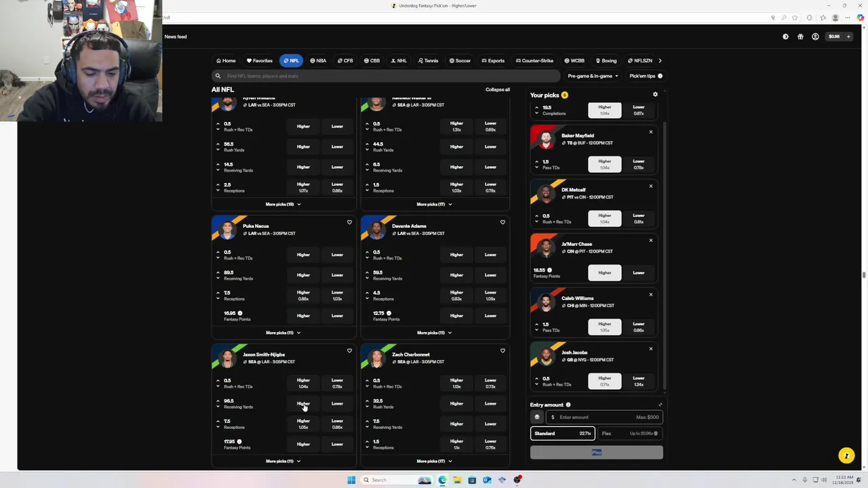Favorite Zach Charbonnet with the heart icon
Image resolution: width=868 pixels, height=488 pixels.
[x=502, y=350]
